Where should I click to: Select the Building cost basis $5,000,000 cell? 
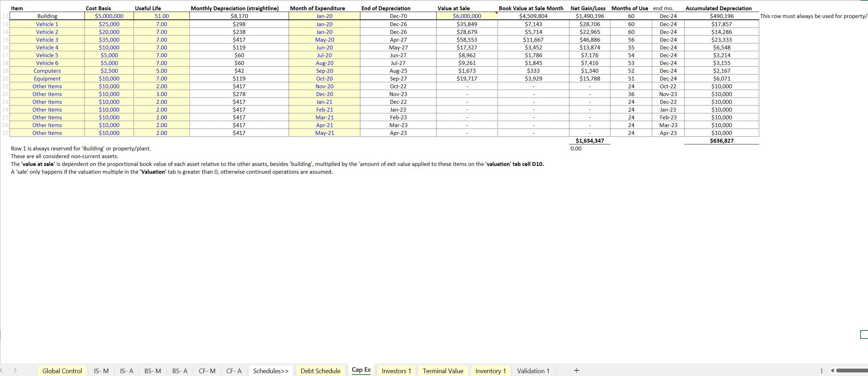pyautogui.click(x=109, y=16)
